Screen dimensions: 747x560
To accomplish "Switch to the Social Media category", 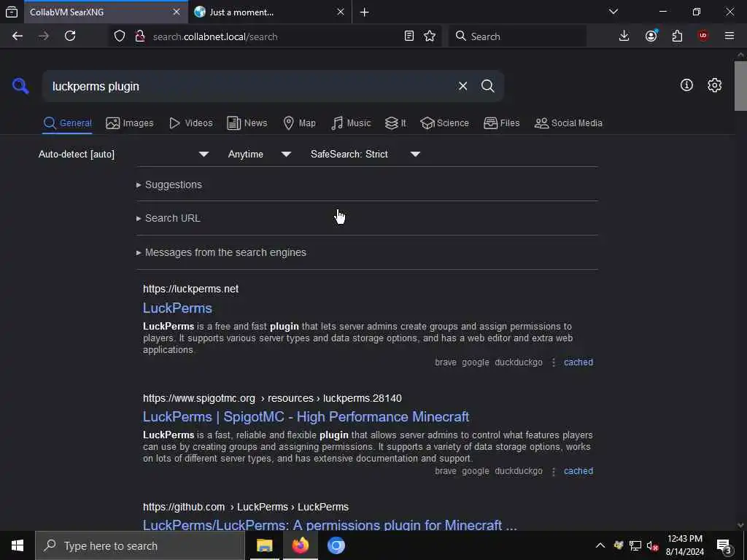I will [568, 123].
